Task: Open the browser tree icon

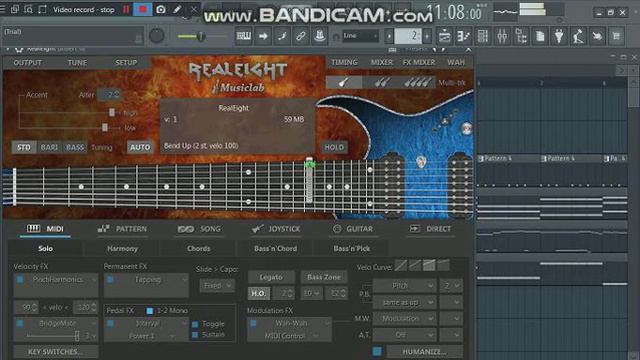Action: 521,36
